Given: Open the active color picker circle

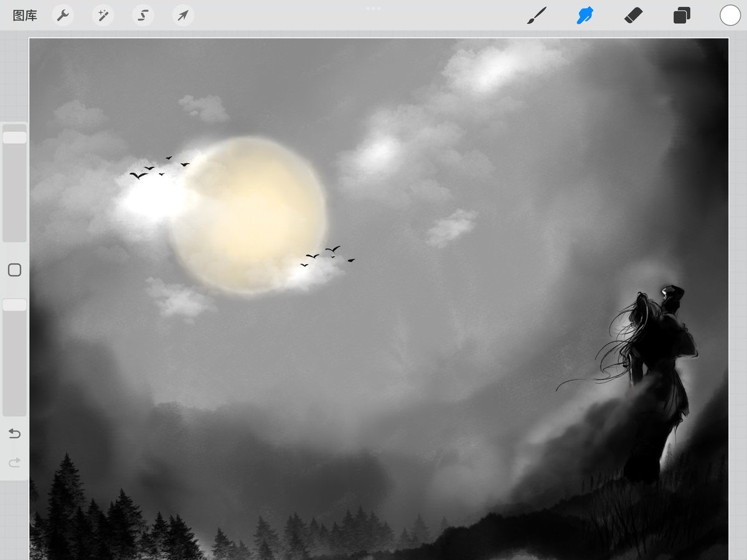Looking at the screenshot, I should click(x=730, y=16).
